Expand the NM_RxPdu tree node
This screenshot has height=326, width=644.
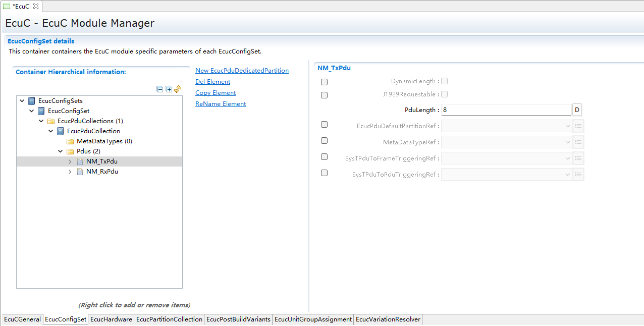70,172
